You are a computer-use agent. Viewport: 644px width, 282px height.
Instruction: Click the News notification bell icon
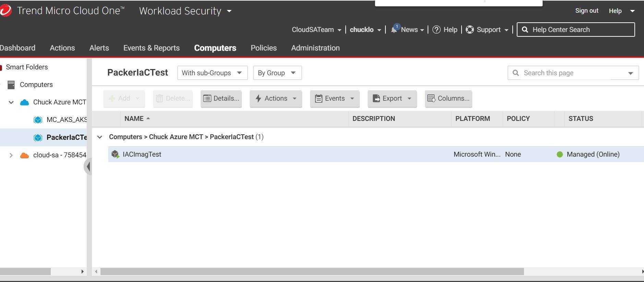(x=394, y=30)
